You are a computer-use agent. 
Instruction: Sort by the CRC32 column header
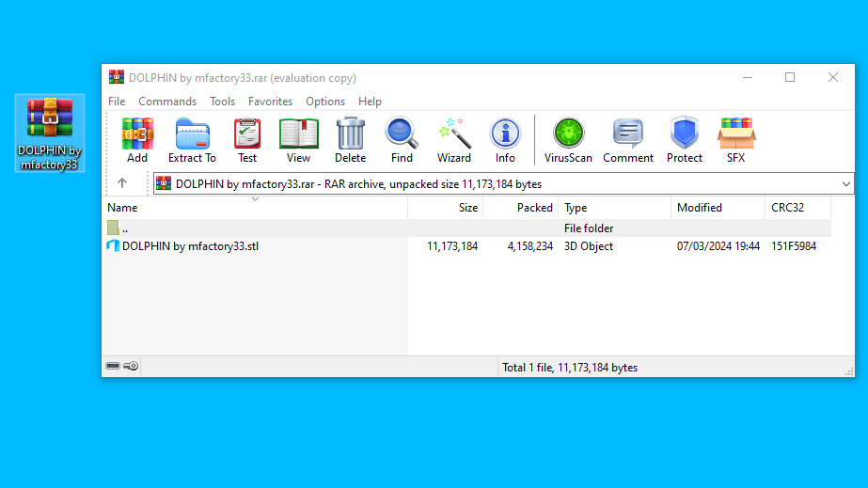tap(797, 208)
